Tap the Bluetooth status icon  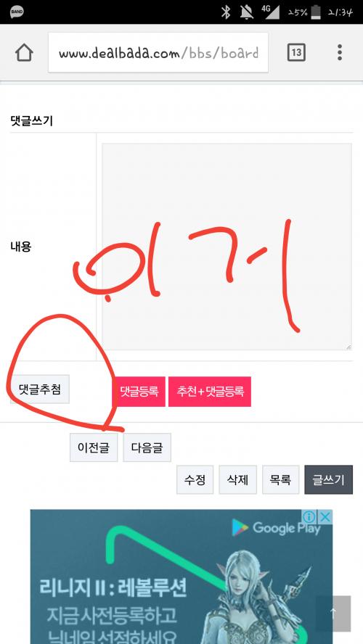coord(226,12)
